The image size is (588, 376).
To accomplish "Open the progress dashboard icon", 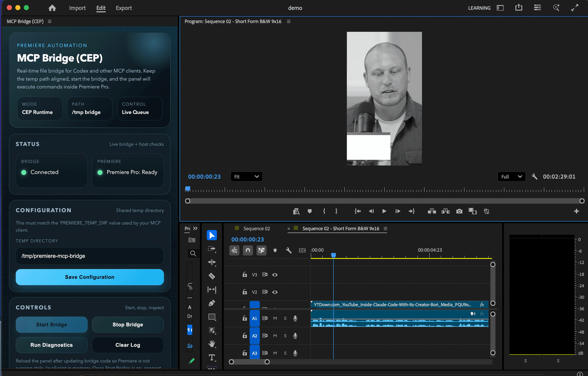I will (537, 8).
